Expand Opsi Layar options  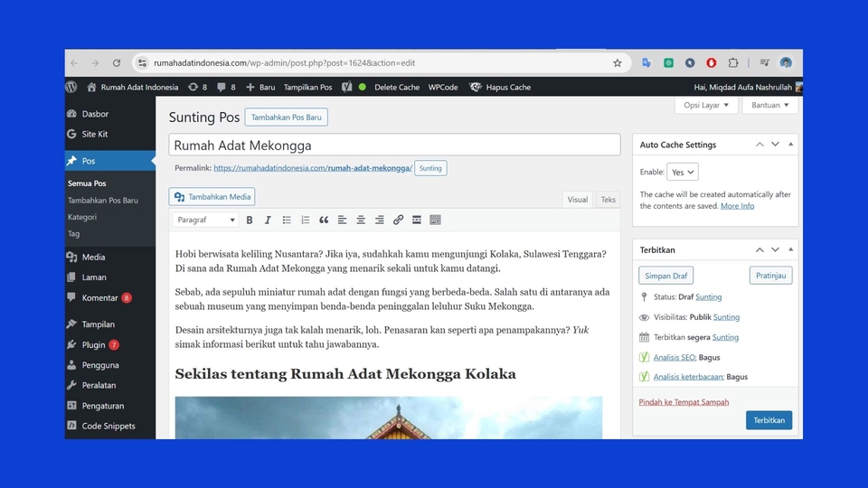pos(706,105)
